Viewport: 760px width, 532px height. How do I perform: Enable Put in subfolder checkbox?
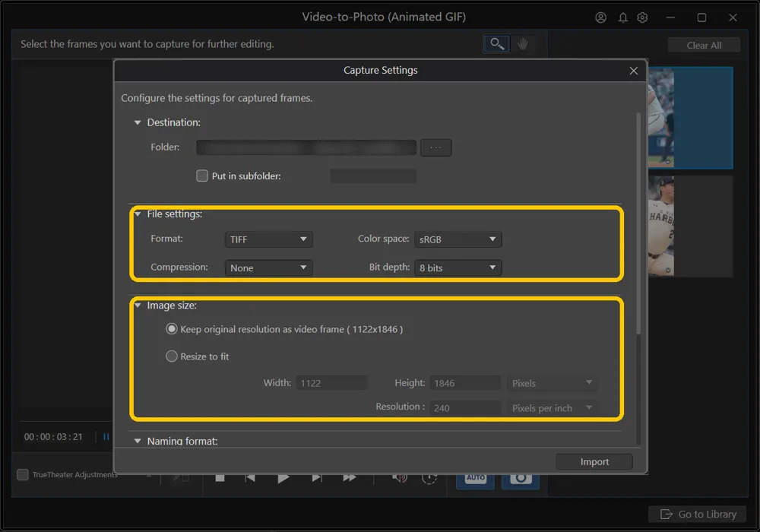click(202, 176)
